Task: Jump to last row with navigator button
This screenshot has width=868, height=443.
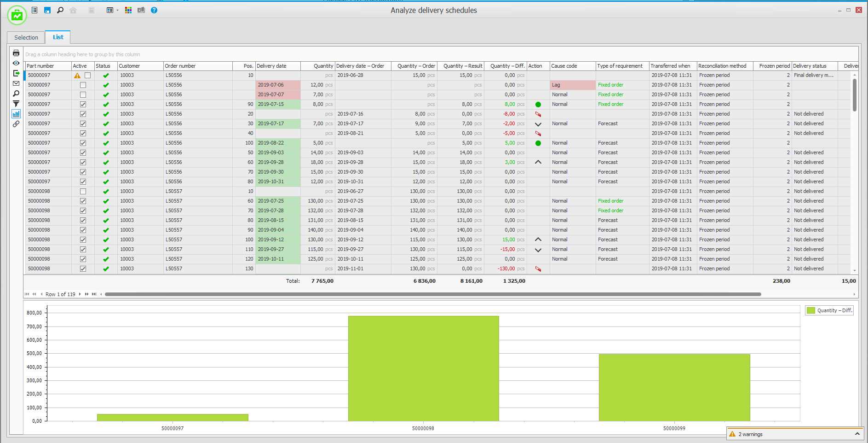Action: coord(94,294)
